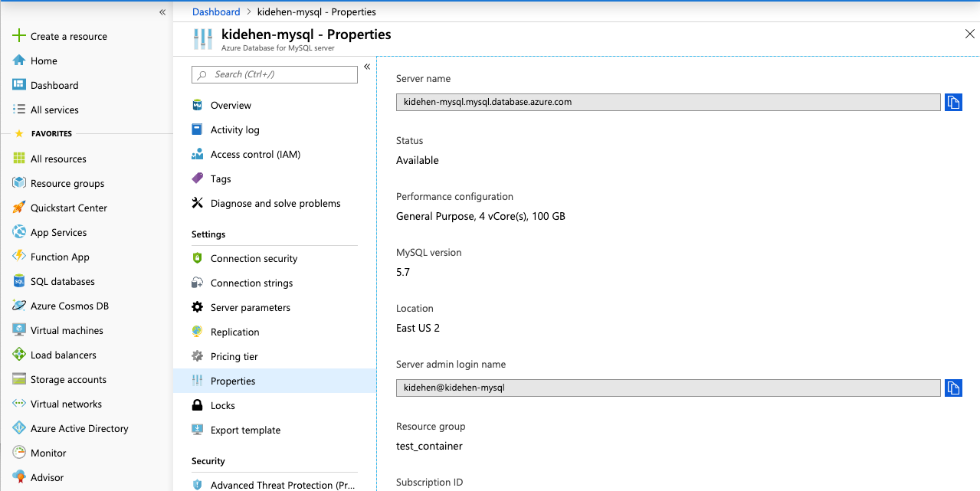The image size is (980, 491).
Task: Click the 'Available' status value
Action: (418, 160)
